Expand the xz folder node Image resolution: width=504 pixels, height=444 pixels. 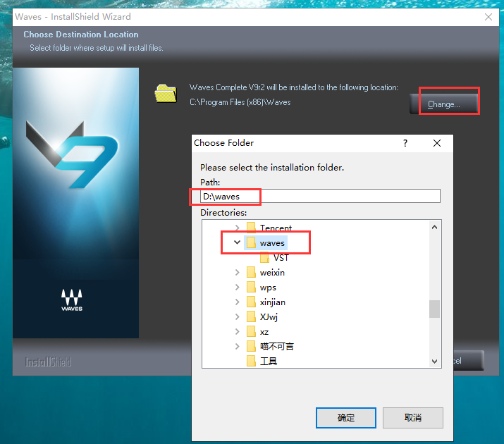[x=237, y=331]
